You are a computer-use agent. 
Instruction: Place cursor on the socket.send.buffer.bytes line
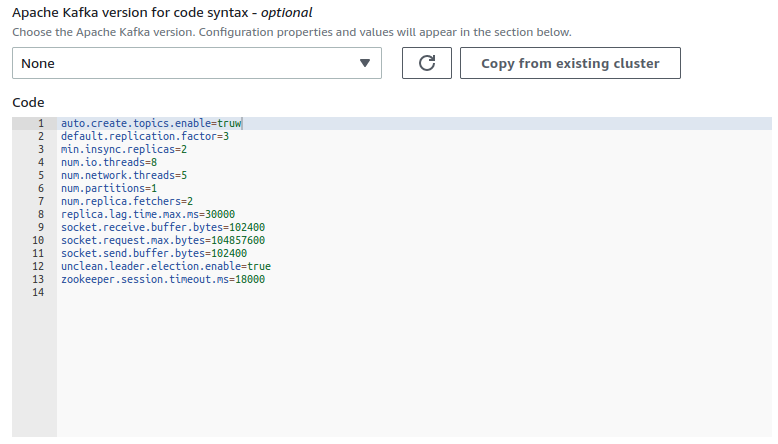click(x=153, y=253)
